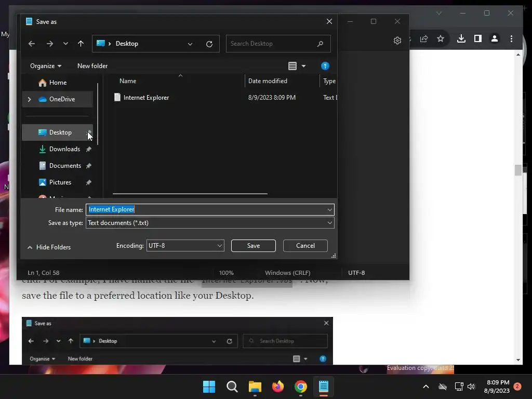Click OneDrive cloud tray icon
Viewport: 532px width, 399px height.
click(x=443, y=387)
